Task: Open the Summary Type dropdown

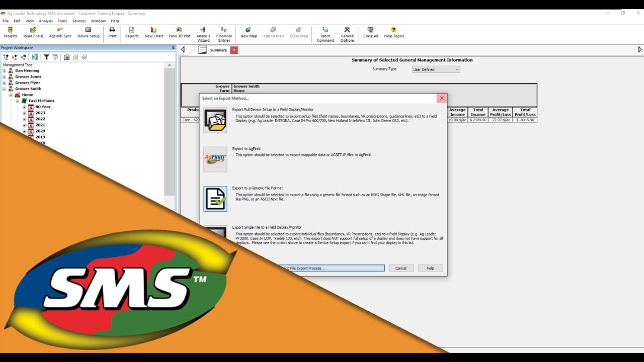Action: (436, 69)
